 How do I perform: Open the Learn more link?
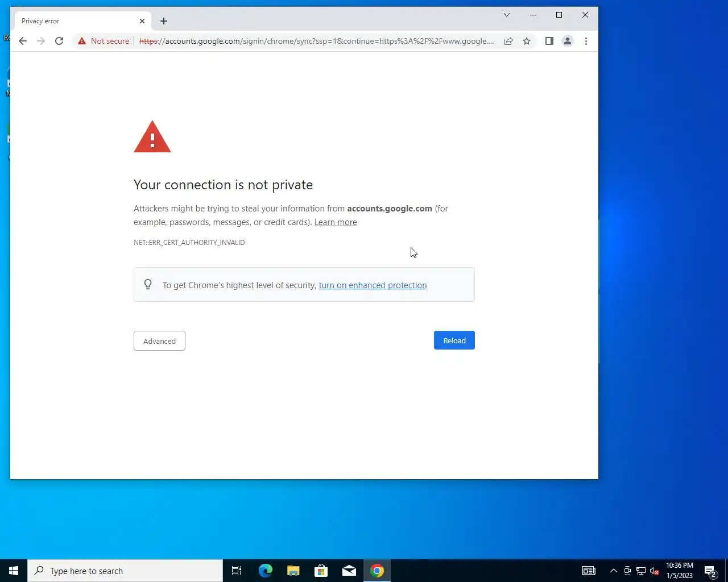(336, 222)
